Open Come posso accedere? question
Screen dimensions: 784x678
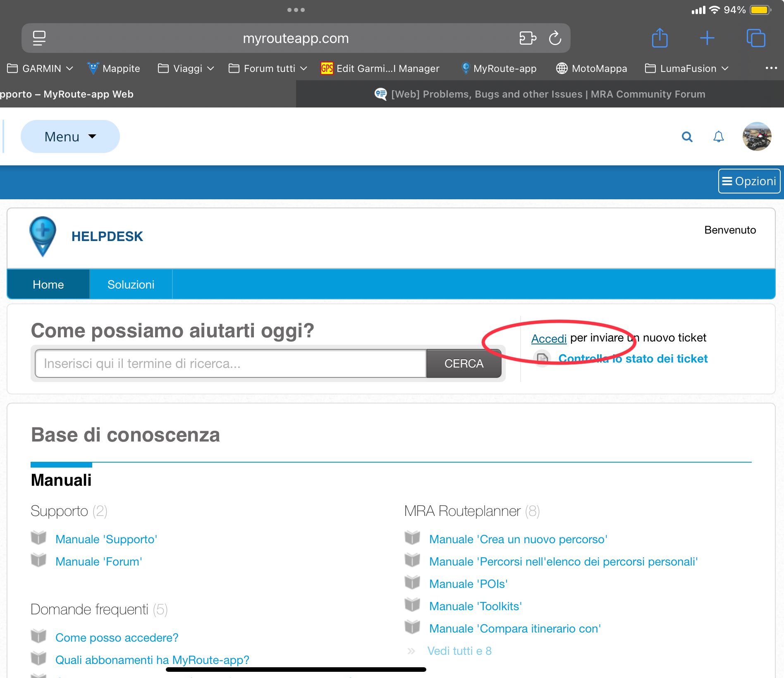[117, 637]
